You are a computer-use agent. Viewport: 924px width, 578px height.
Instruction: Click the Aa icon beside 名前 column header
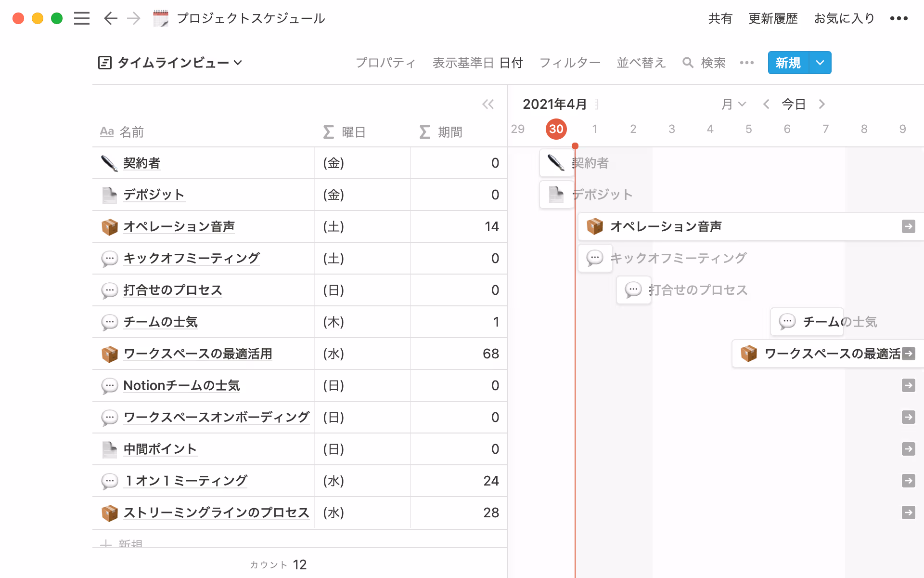[107, 131]
